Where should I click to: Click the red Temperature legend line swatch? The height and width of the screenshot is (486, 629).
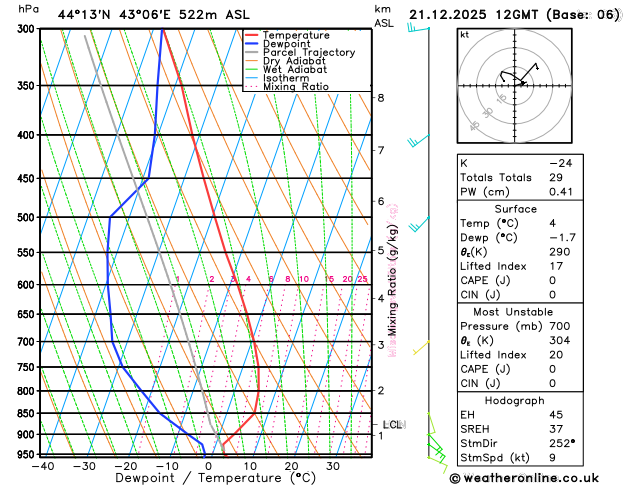[252, 35]
